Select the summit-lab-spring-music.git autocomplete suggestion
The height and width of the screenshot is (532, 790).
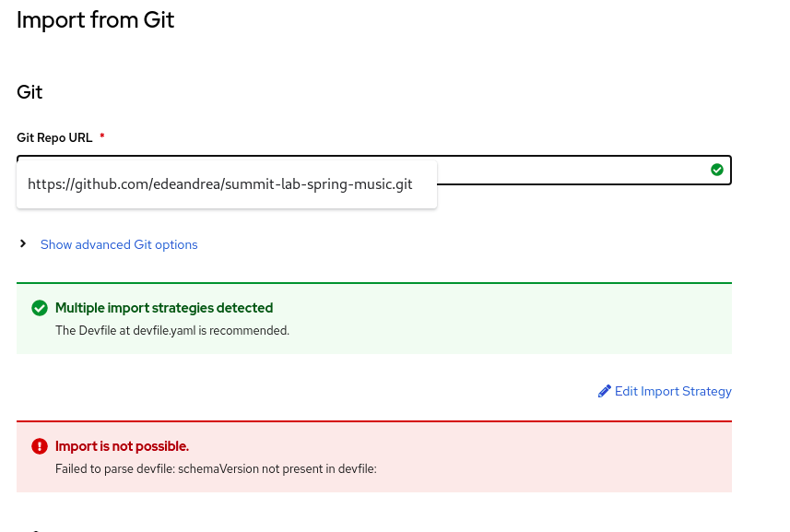coord(220,184)
